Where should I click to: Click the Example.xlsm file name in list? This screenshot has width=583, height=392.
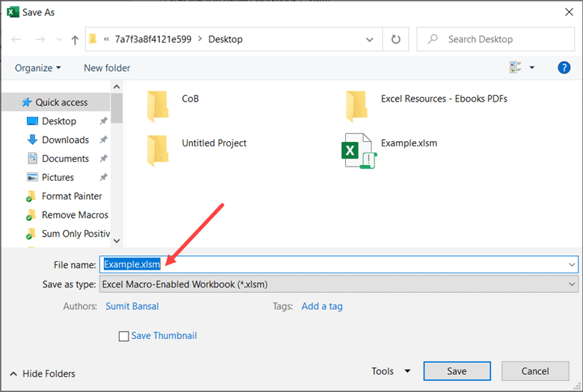(409, 143)
